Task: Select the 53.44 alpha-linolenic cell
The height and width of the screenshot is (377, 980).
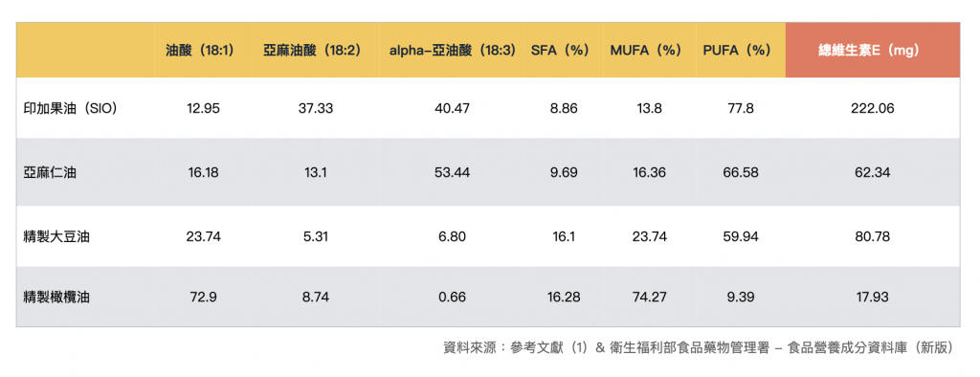Action: pos(452,172)
